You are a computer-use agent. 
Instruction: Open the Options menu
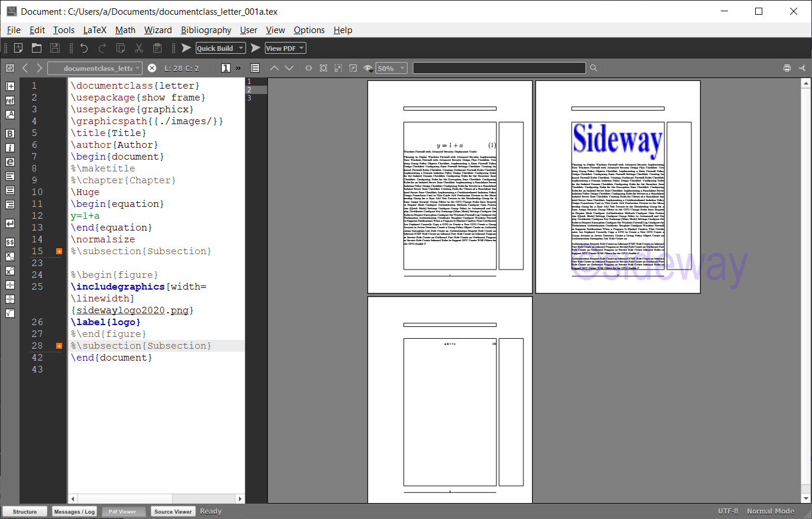pos(309,30)
